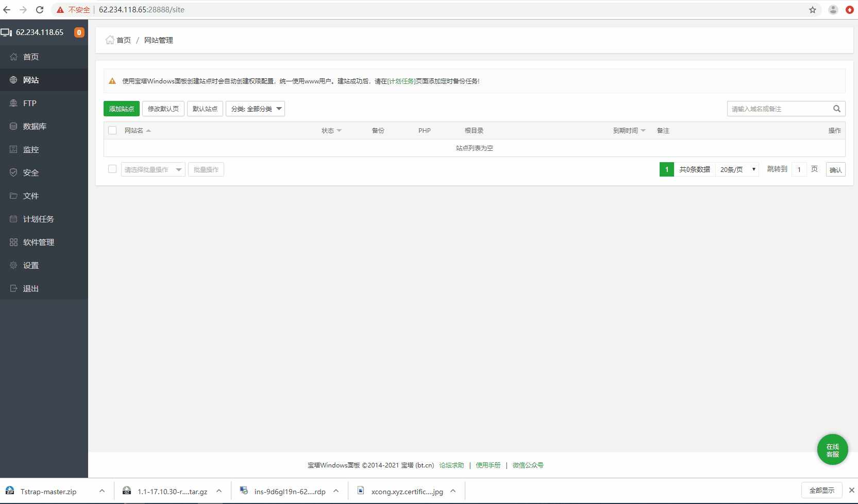Click the browser address bar URL
The width and height of the screenshot is (858, 504).
[142, 10]
